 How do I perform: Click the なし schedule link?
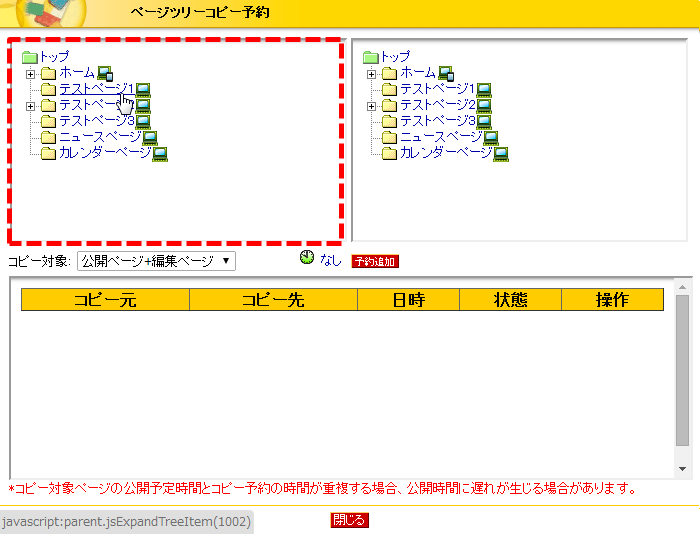330,260
